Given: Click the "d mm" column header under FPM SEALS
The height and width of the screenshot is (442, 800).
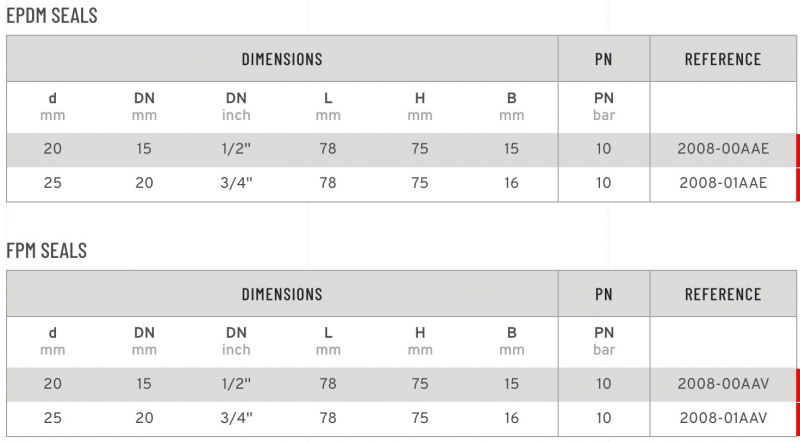Looking at the screenshot, I should pos(53,341).
